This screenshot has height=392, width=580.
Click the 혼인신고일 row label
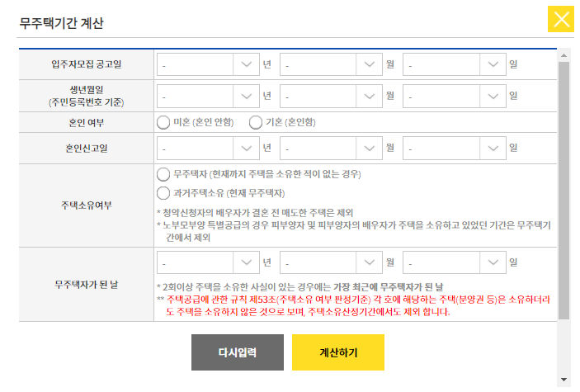click(86, 149)
